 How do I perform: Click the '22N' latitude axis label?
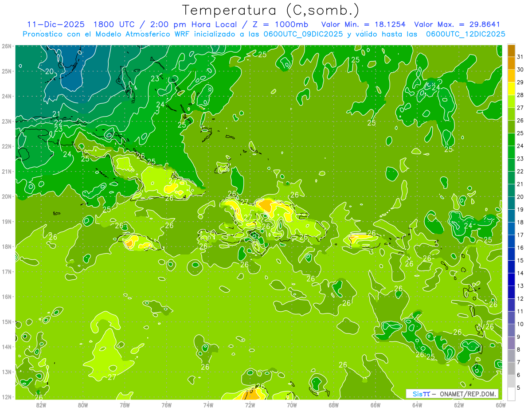pos(7,146)
